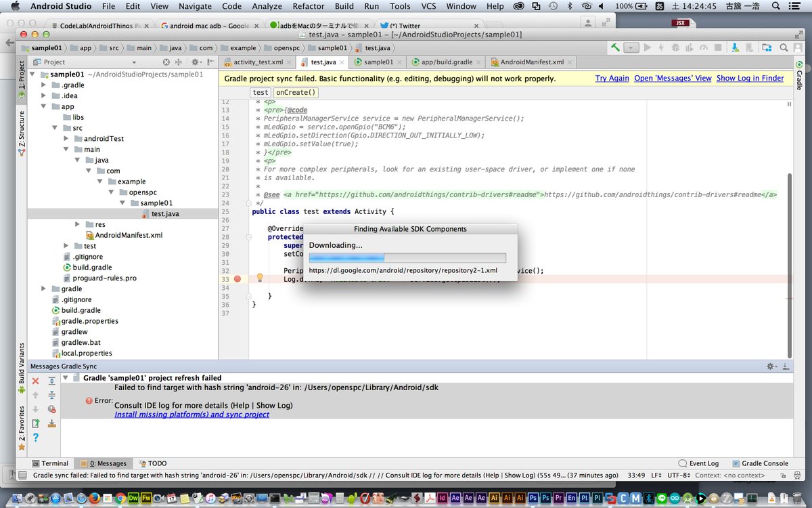Select AndroidManifest.xml in project tree
812x508 pixels.
point(129,235)
